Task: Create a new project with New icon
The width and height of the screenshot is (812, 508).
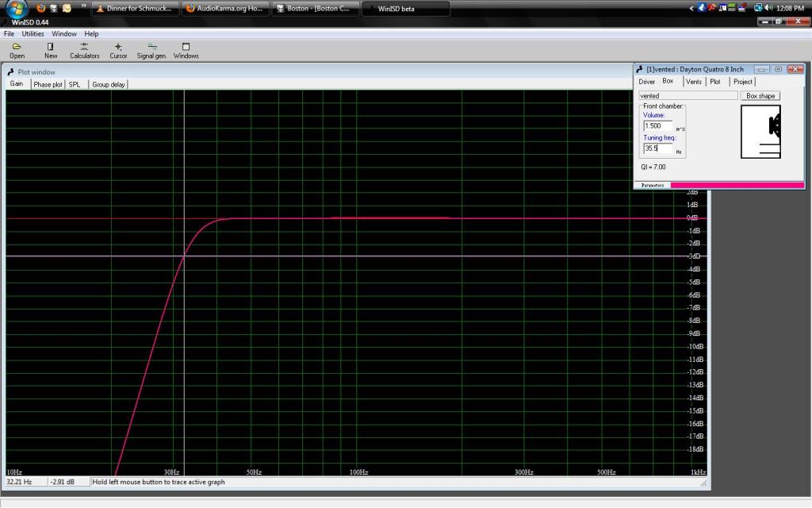Action: tap(51, 50)
